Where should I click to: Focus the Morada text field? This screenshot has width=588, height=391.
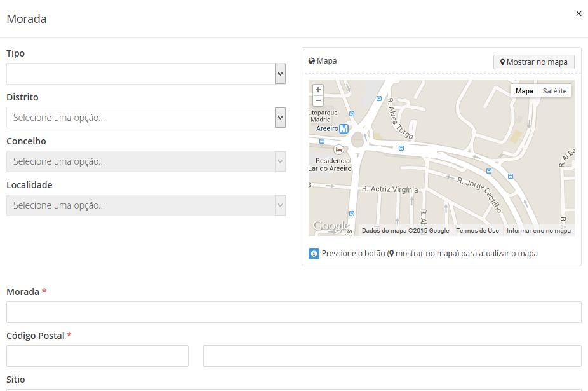[293, 312]
